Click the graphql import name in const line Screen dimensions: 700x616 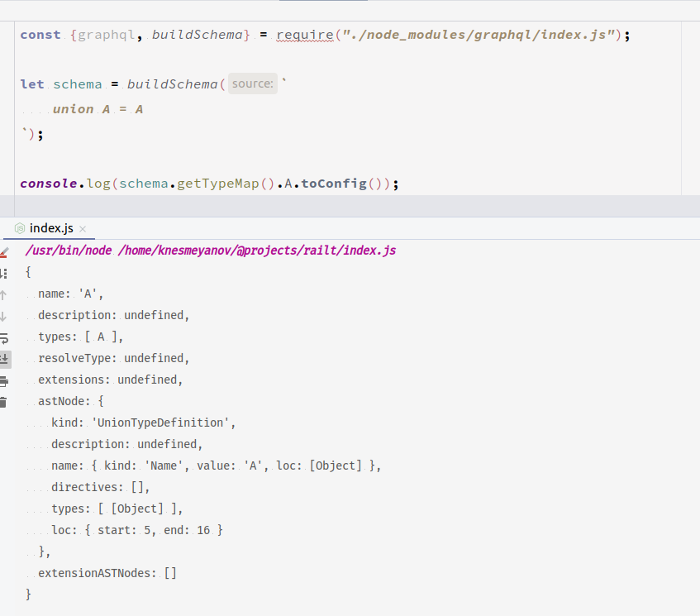pos(107,35)
